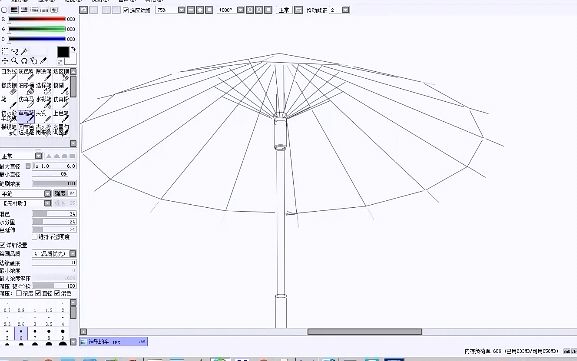Viewport: 577px width, 361px height.
Task: Open the zoom percentage dropdown in toolbar
Action: click(181, 10)
